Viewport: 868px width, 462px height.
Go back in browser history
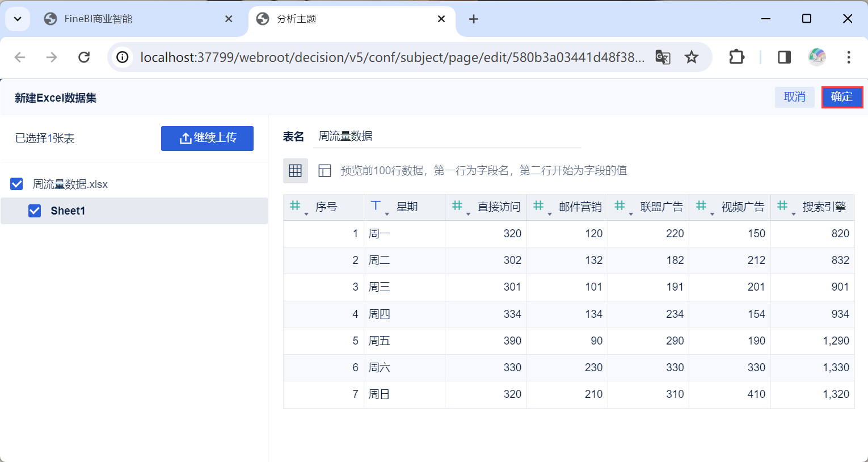tap(20, 57)
